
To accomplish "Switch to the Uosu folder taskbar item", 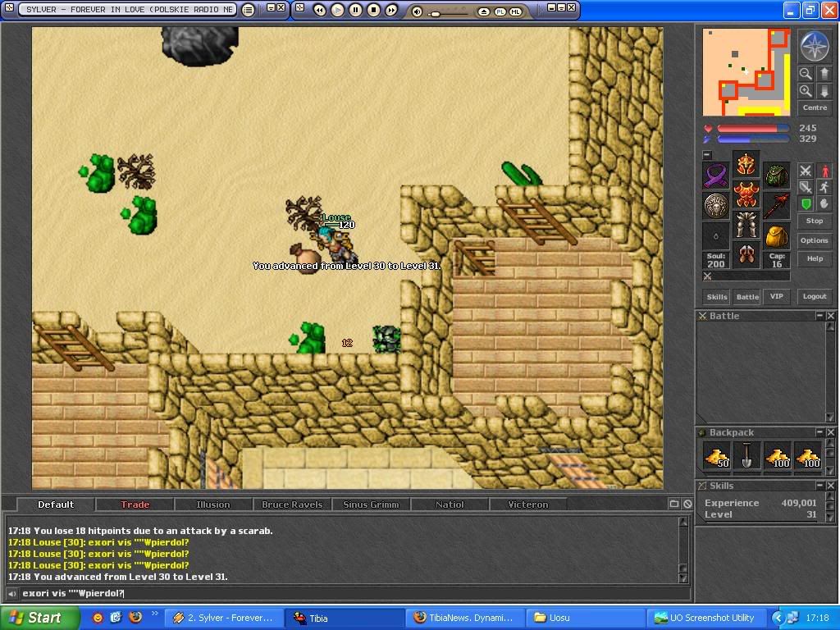I will (584, 618).
